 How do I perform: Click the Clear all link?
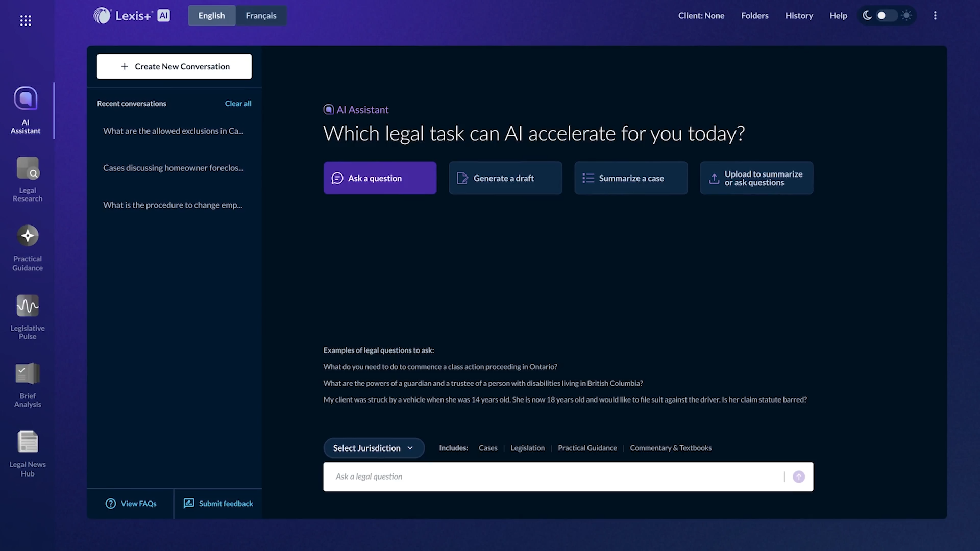click(238, 104)
